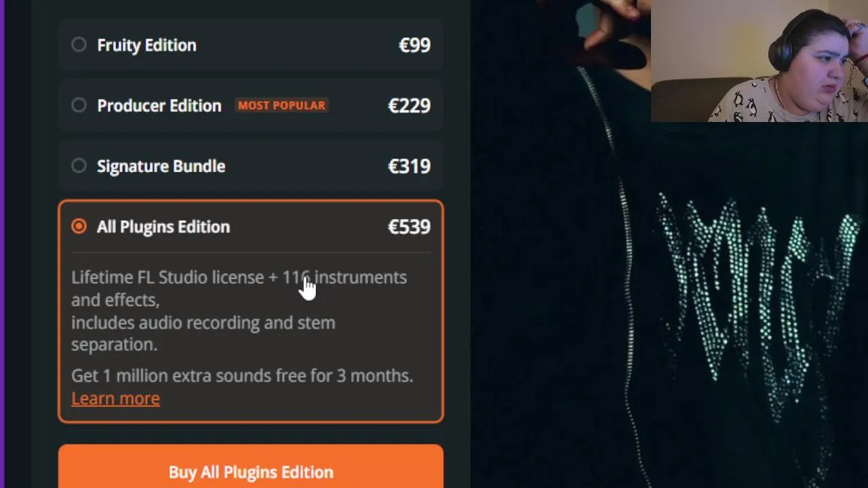
Task: Click the €319 price
Action: (x=409, y=166)
